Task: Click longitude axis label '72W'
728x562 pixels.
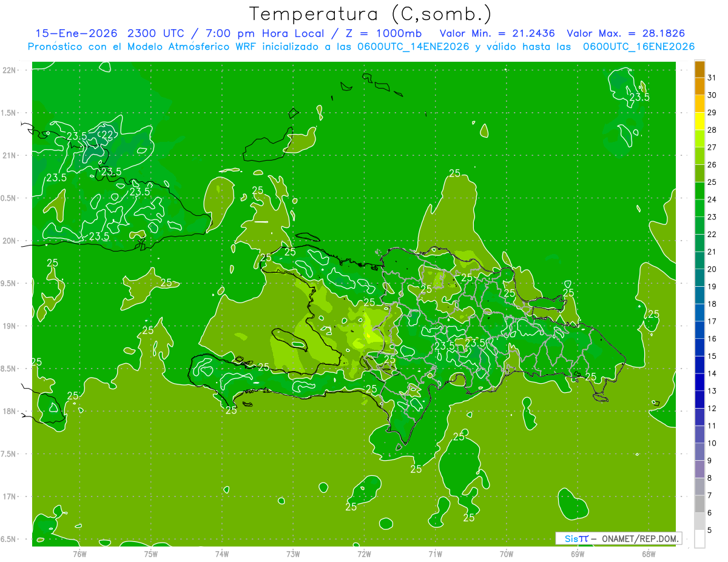Action: 364,554
